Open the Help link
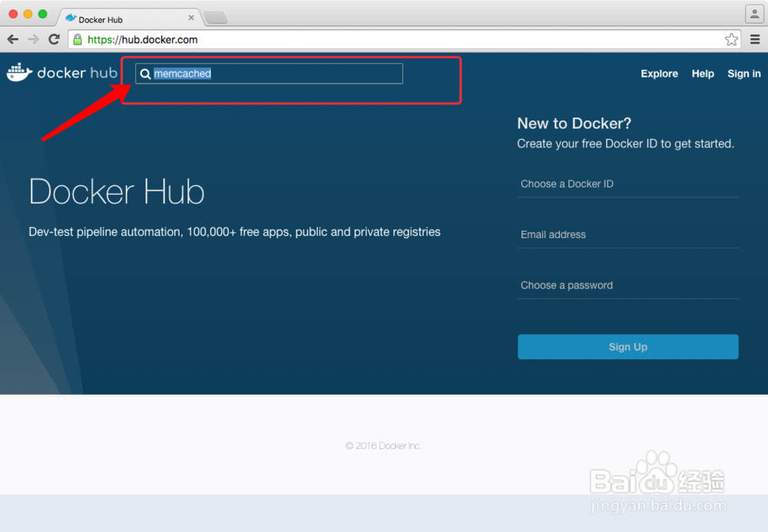 coord(703,74)
